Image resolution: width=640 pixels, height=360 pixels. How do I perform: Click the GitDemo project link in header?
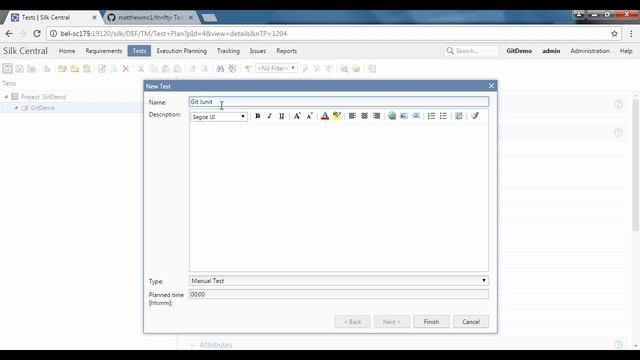[x=519, y=51]
